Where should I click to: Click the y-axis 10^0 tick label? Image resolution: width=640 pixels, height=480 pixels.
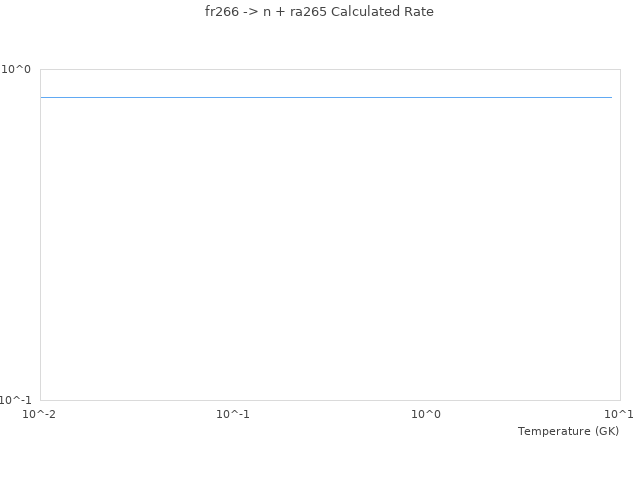[x=16, y=69]
